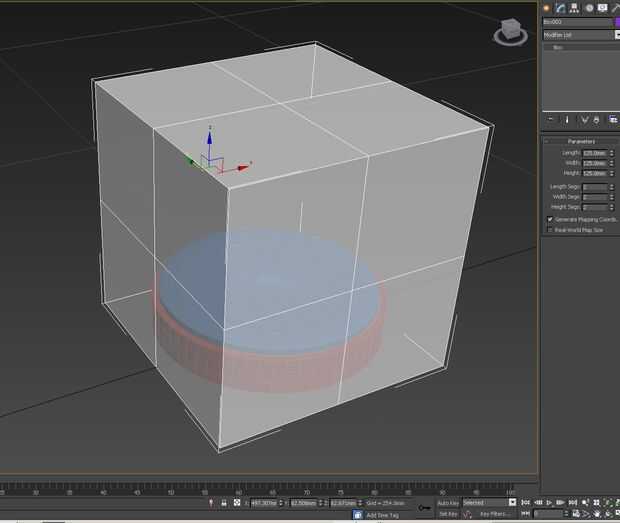Open the Hierarchy panel tab
620x523 pixels.
574,8
